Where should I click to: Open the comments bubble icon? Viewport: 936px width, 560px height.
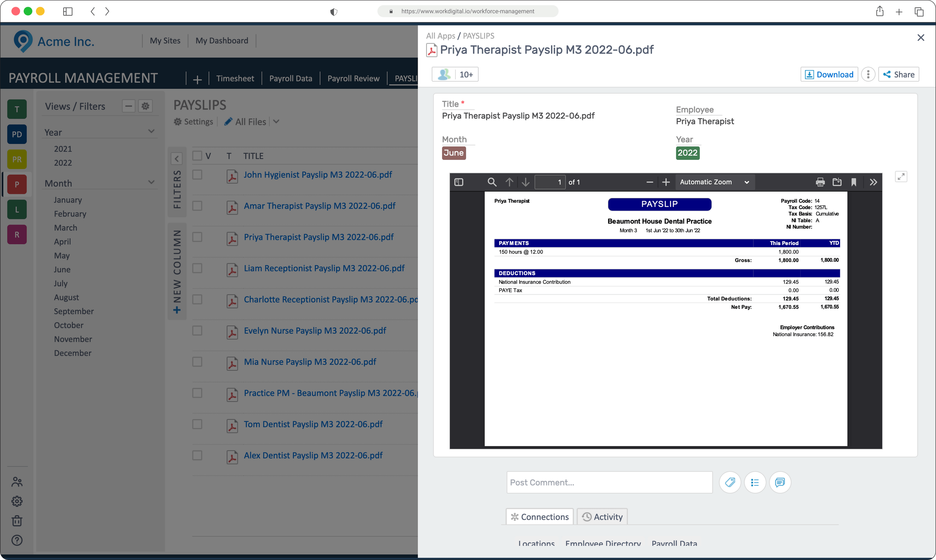780,482
